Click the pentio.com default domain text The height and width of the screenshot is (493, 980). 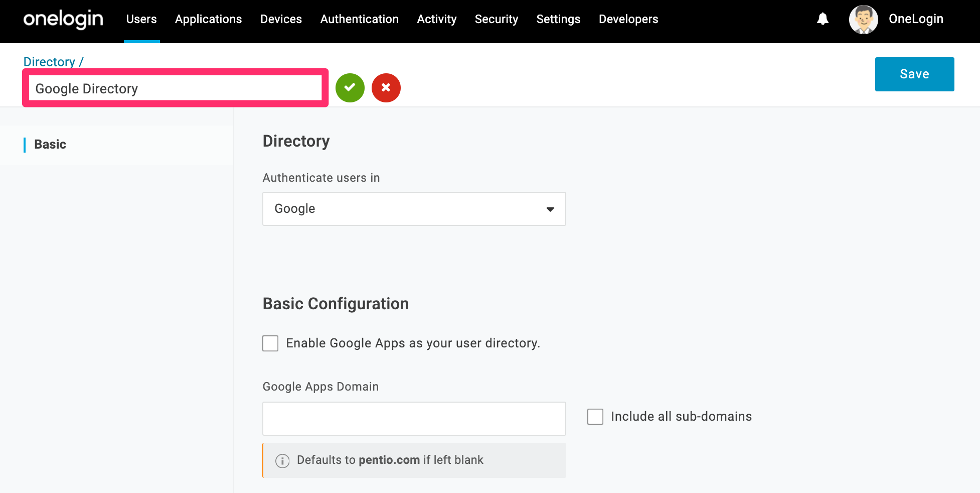(x=389, y=460)
